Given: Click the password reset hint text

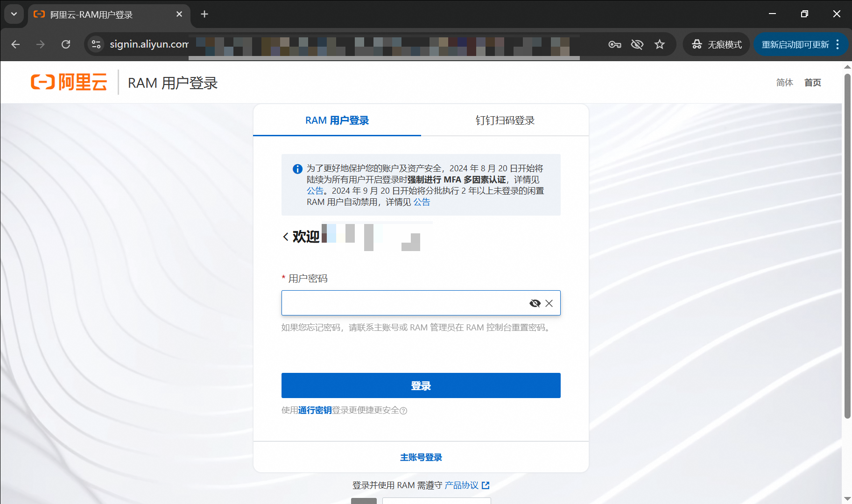Looking at the screenshot, I should click(417, 328).
